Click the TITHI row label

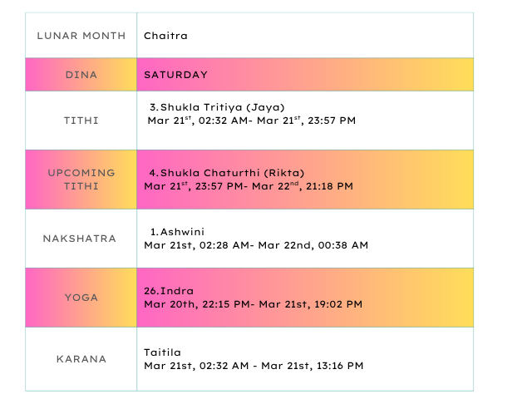tap(81, 121)
